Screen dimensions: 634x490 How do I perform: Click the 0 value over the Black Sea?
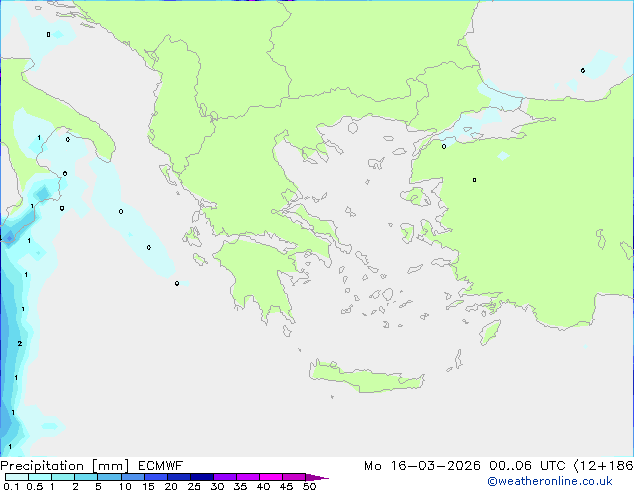click(583, 70)
